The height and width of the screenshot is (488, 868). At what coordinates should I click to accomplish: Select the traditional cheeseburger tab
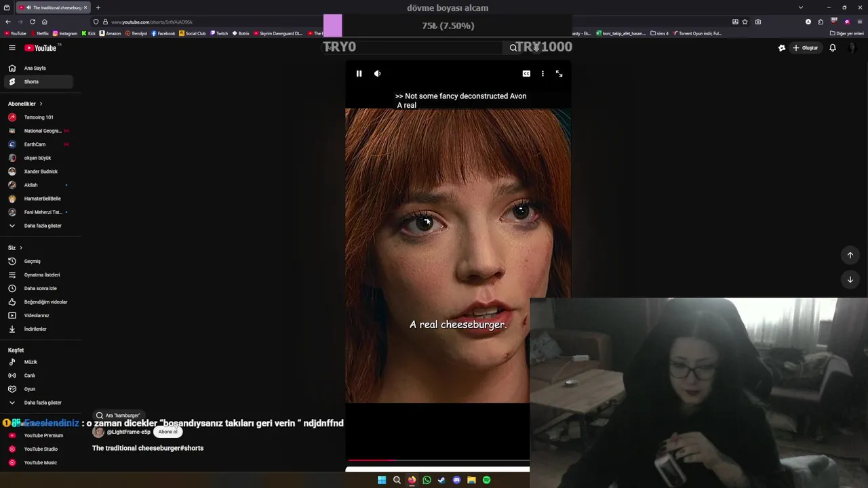click(52, 7)
